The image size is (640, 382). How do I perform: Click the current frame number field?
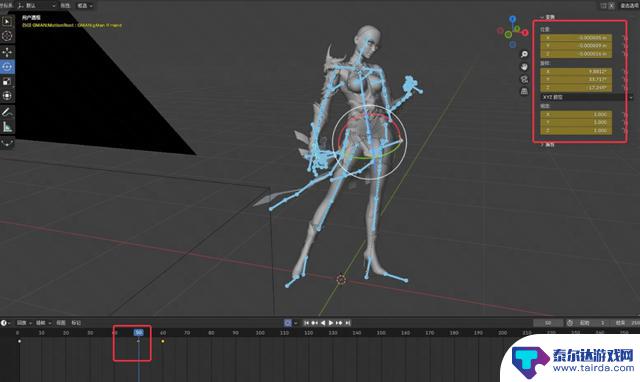549,323
